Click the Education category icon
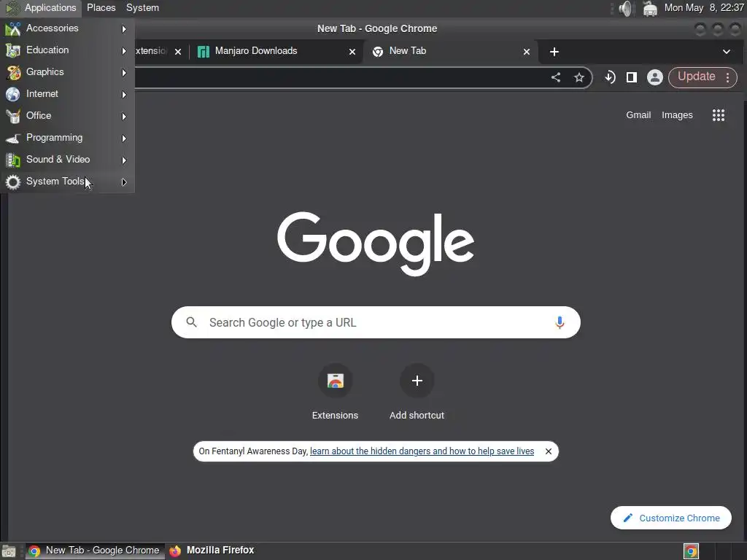The image size is (747, 560). pos(13,50)
